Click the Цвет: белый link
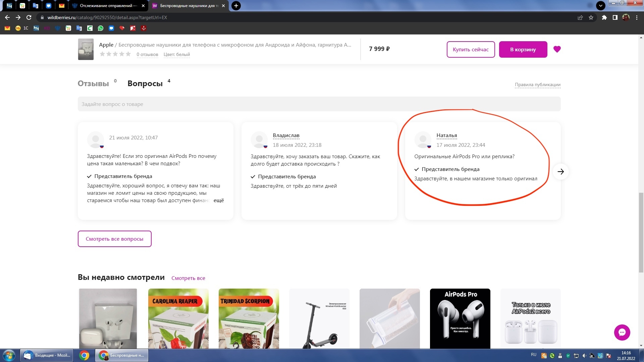 pyautogui.click(x=176, y=54)
